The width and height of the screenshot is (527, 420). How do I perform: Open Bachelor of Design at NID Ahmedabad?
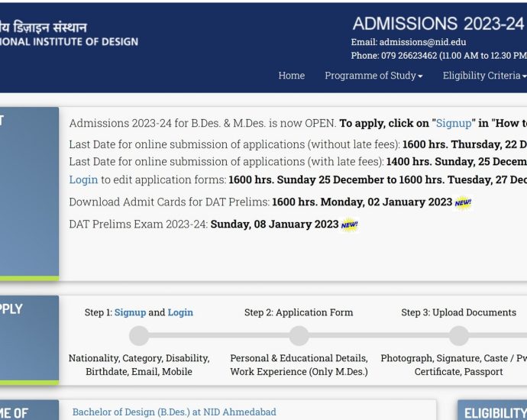click(x=174, y=412)
